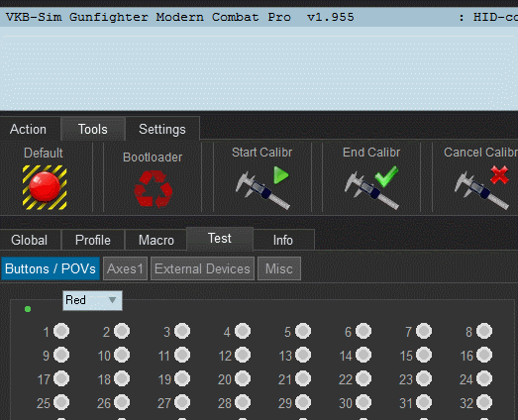Click button indicator 2

(x=122, y=331)
